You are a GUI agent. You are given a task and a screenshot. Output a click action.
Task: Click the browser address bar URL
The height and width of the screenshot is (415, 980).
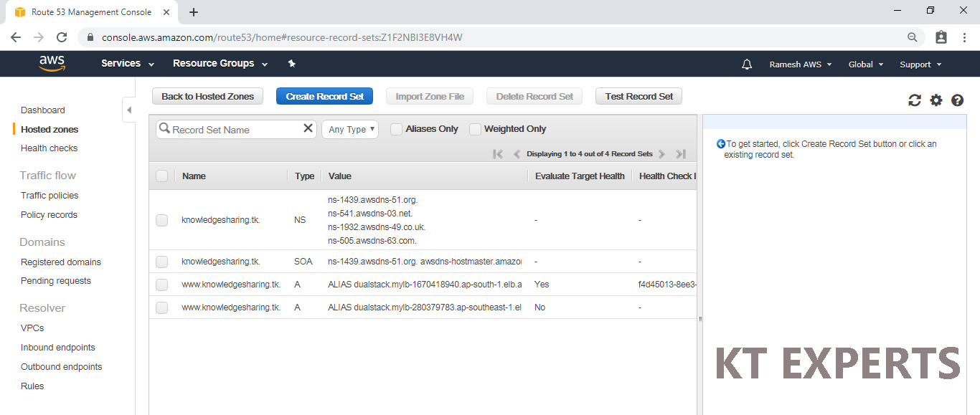(282, 37)
